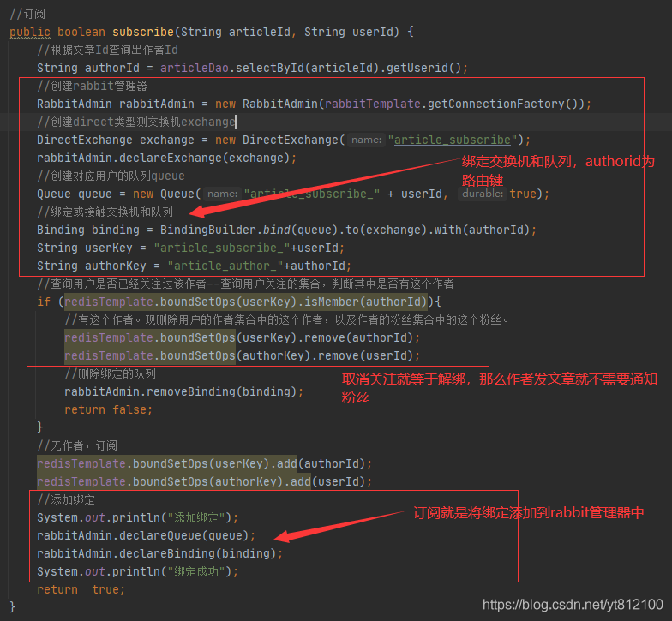Viewport: 672px width, 621px height.
Task: Click the italic bind method call
Action: pyautogui.click(x=277, y=230)
